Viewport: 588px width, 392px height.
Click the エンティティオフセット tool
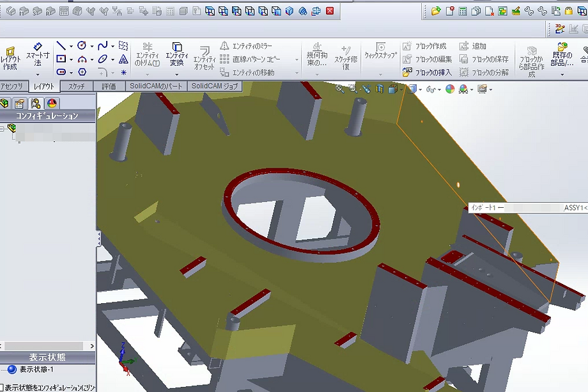click(x=205, y=58)
